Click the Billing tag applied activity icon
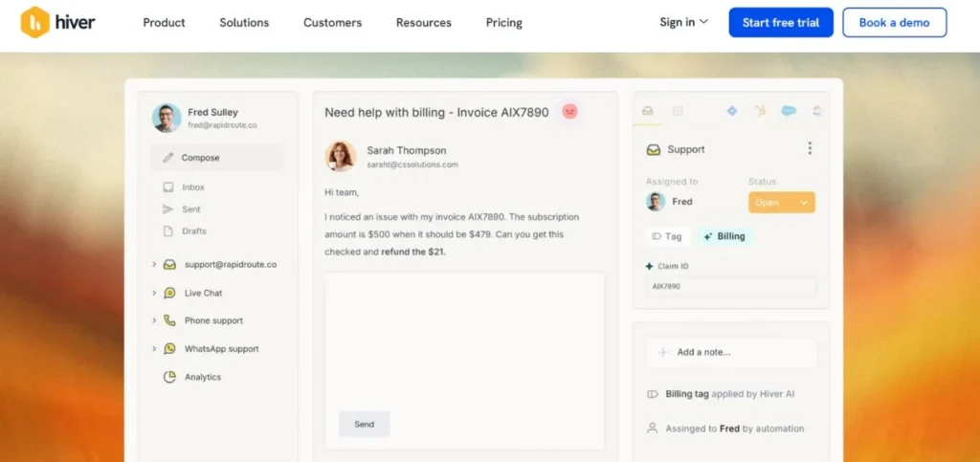This screenshot has width=980, height=462. (653, 394)
